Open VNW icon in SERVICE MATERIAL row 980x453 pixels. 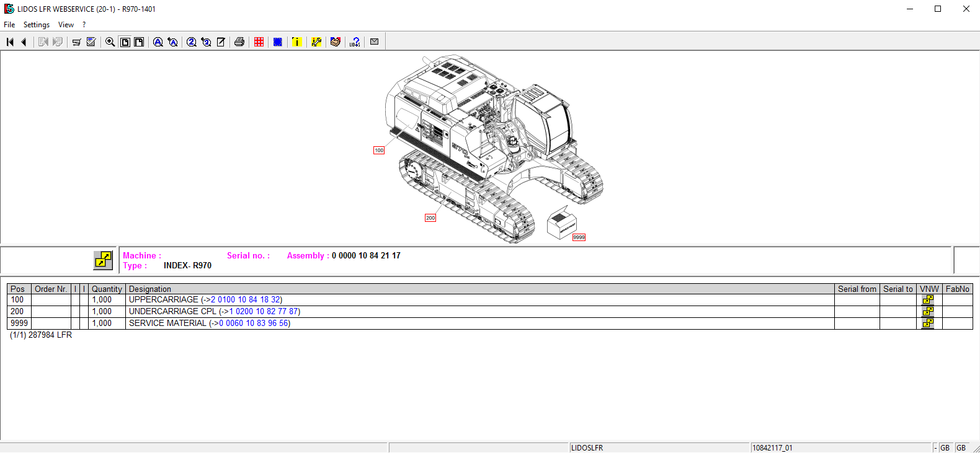tap(928, 323)
